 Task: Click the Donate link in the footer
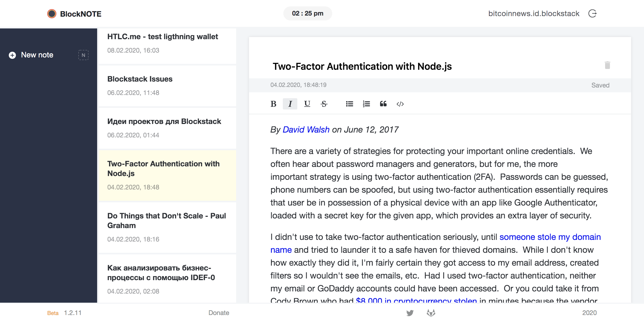tap(219, 313)
